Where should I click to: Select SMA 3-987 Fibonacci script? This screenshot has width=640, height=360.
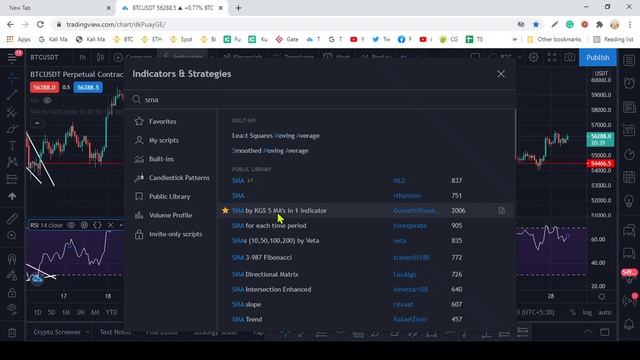tap(262, 258)
